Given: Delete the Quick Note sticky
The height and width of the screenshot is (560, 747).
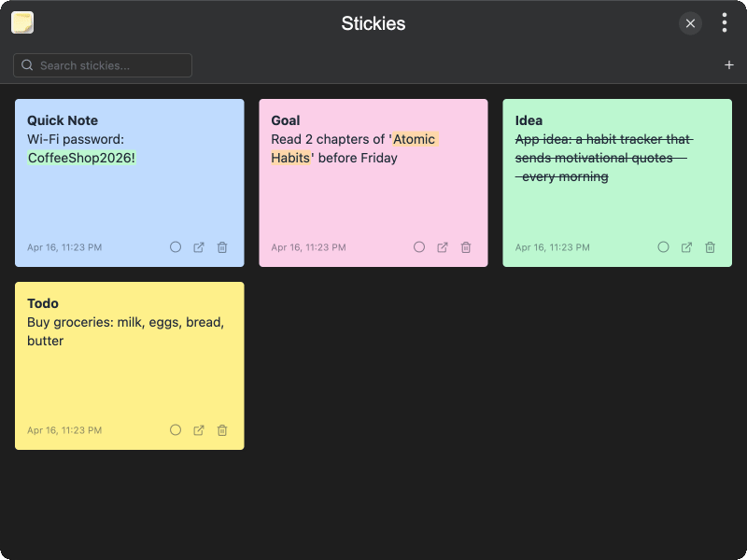Looking at the screenshot, I should click(x=221, y=247).
